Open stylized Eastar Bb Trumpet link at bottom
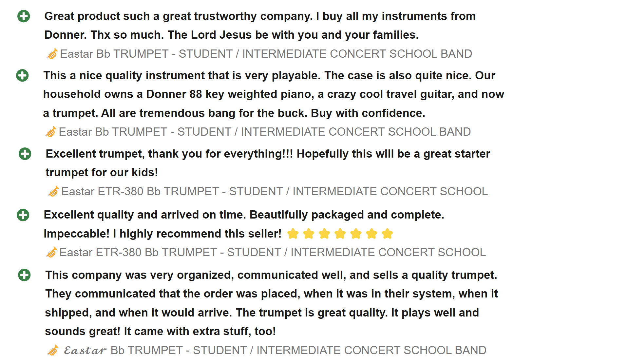 [x=275, y=350]
